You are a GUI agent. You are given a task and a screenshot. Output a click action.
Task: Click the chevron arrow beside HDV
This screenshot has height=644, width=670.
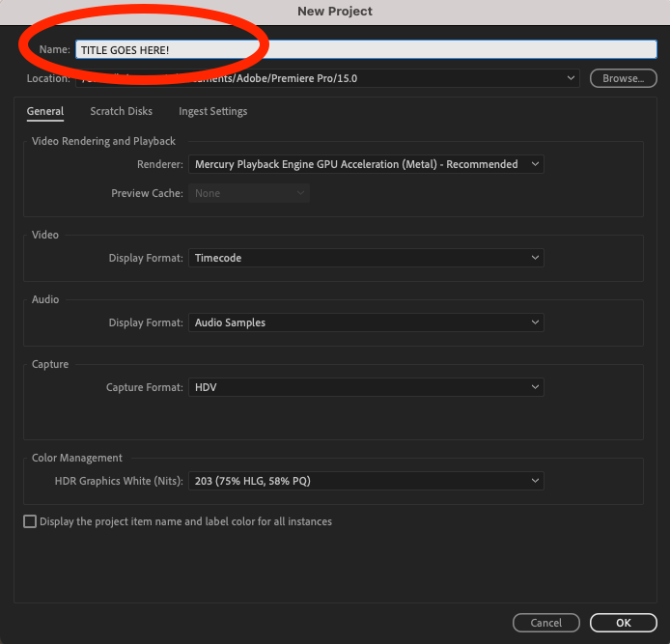click(536, 387)
